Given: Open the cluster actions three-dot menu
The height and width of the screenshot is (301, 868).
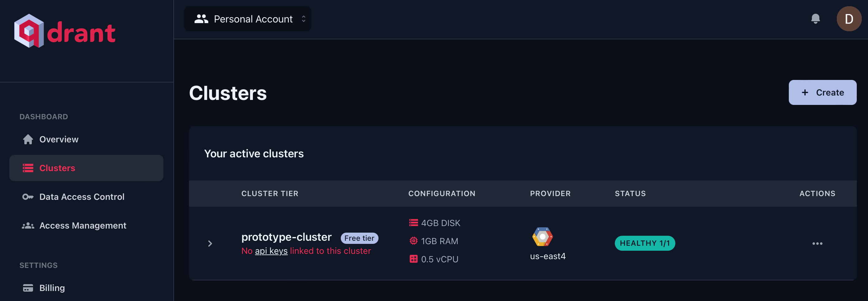Looking at the screenshot, I should 817,243.
